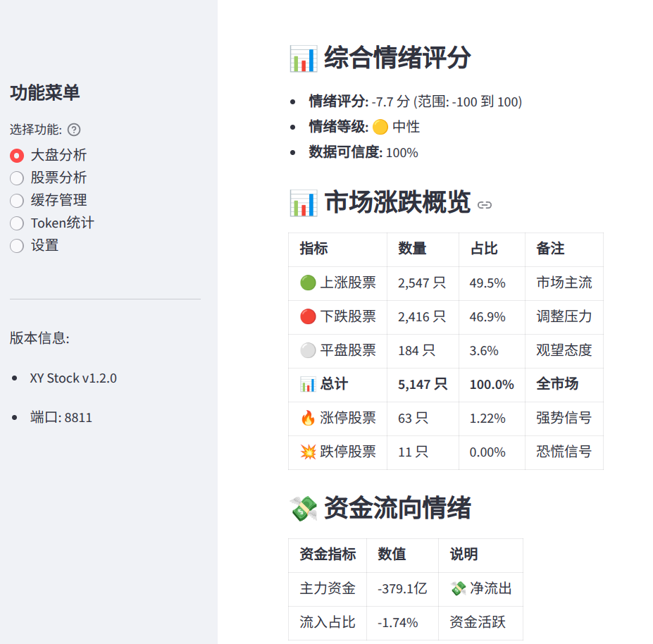The width and height of the screenshot is (653, 644).
Task: Click the red circle icon for 下跌股票
Action: coord(308,317)
